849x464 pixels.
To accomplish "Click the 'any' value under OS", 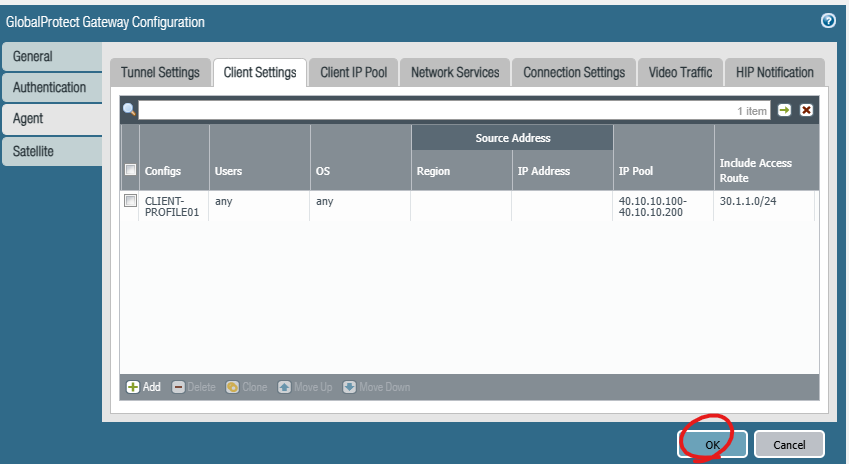I will click(324, 201).
